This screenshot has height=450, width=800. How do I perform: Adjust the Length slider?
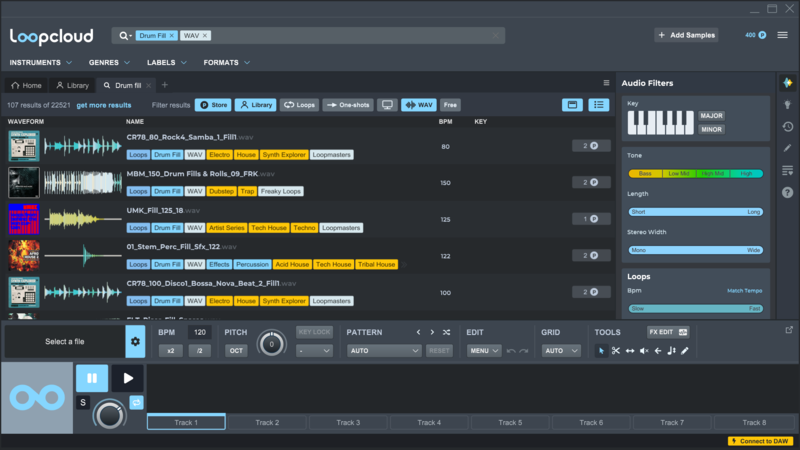point(695,212)
